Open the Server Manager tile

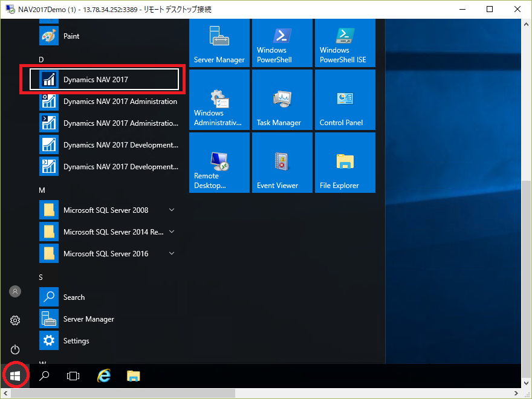click(x=219, y=43)
